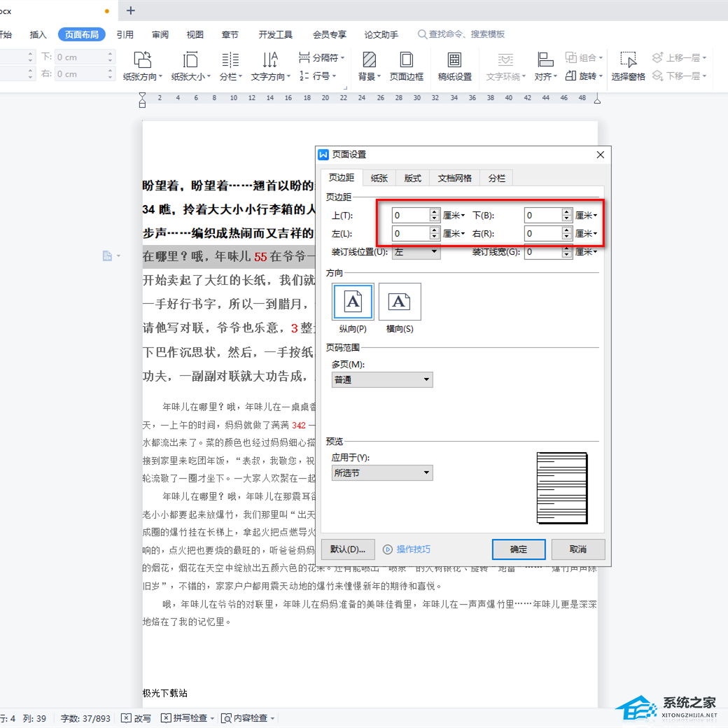Image resolution: width=728 pixels, height=728 pixels.
Task: Click top margin (上) input field
Action: (x=411, y=216)
